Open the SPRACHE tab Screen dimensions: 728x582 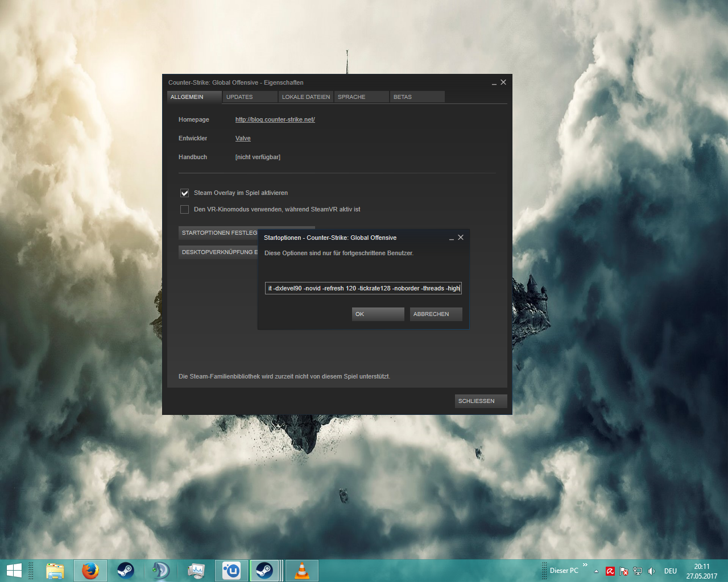click(361, 97)
